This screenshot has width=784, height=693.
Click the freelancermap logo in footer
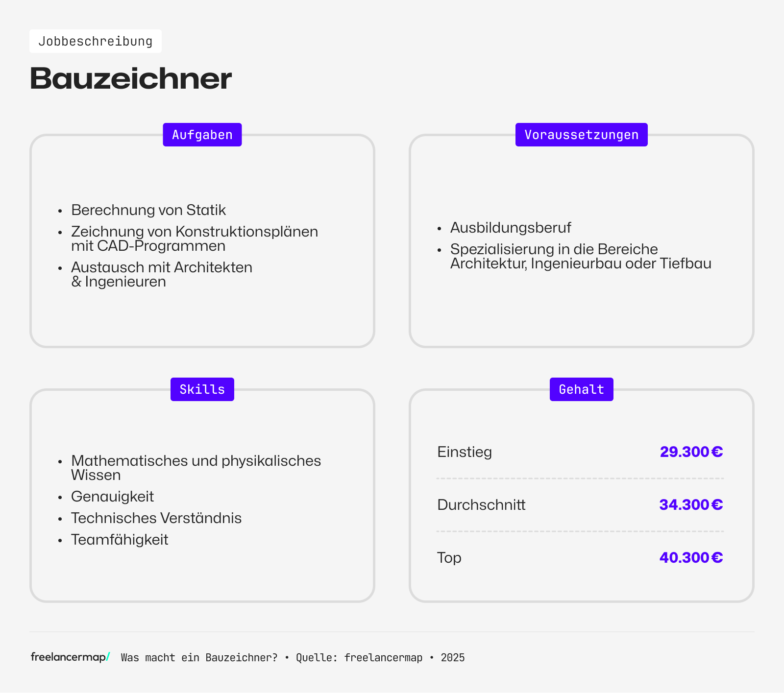(x=70, y=657)
